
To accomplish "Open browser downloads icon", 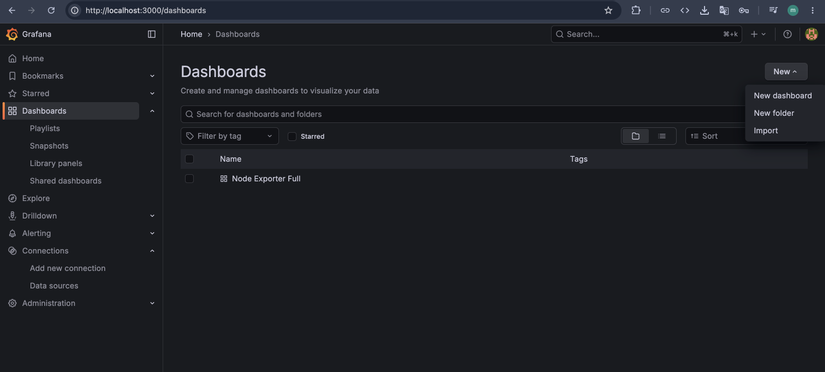I will pos(705,11).
